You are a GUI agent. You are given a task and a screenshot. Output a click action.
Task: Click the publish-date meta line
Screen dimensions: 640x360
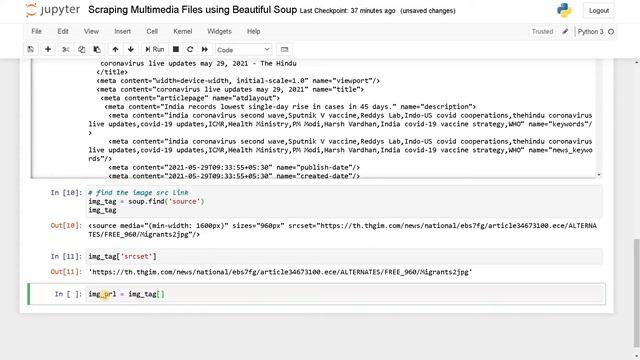pos(234,167)
